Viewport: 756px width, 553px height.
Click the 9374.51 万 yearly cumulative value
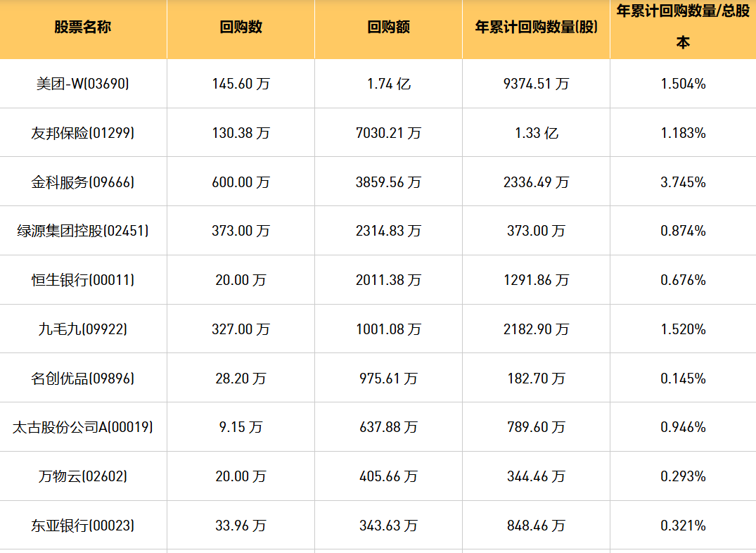click(x=536, y=84)
